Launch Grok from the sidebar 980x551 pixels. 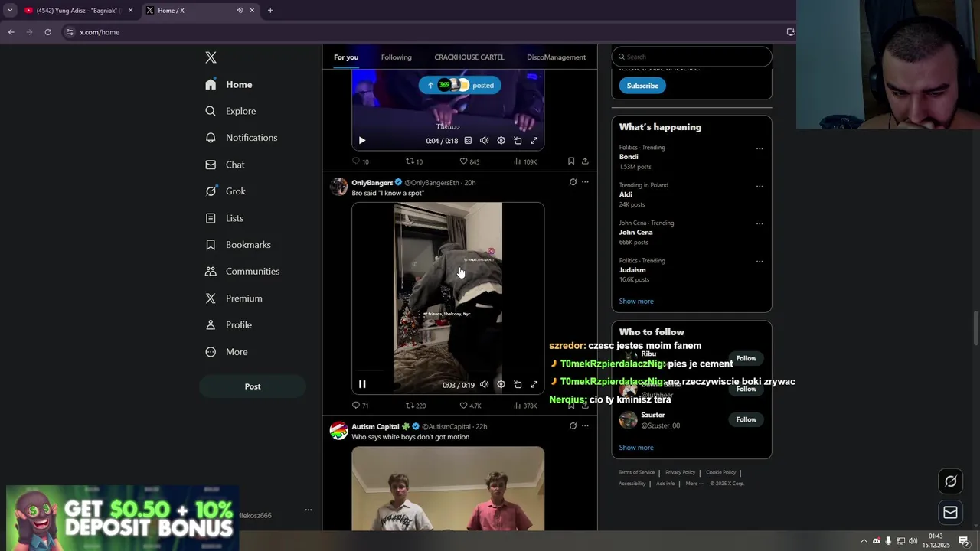(x=225, y=191)
